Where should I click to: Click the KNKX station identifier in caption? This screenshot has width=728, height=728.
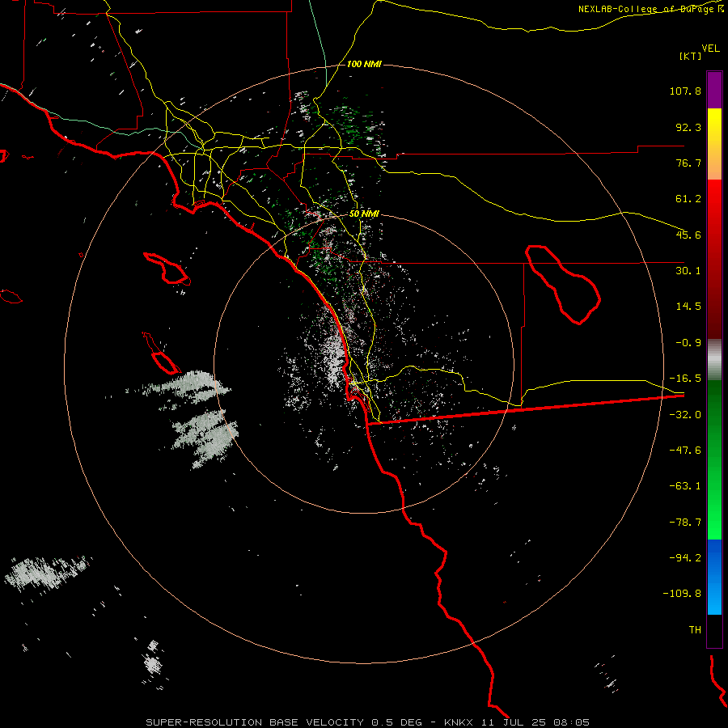point(459,722)
